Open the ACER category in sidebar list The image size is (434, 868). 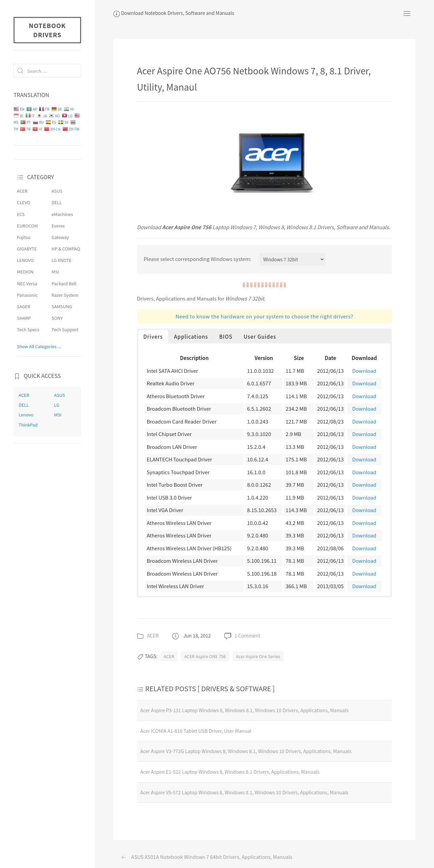tap(22, 191)
